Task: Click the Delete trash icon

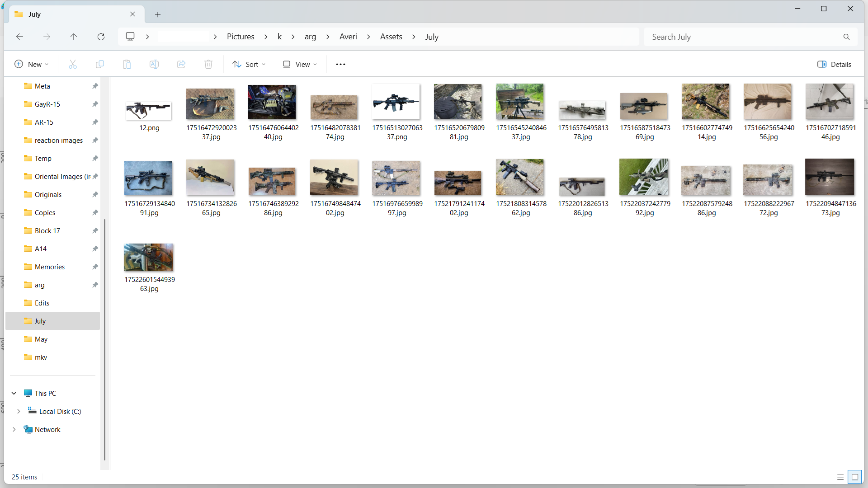Action: click(x=208, y=64)
